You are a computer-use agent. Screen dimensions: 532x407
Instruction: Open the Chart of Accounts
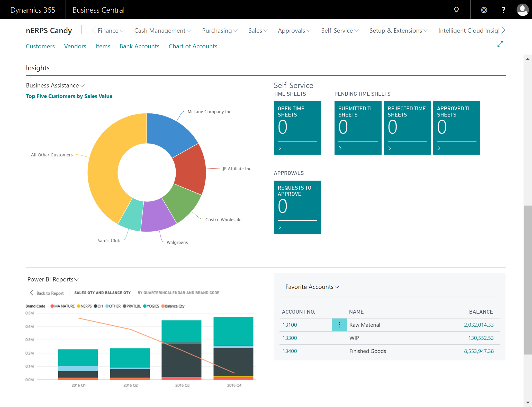(x=193, y=46)
